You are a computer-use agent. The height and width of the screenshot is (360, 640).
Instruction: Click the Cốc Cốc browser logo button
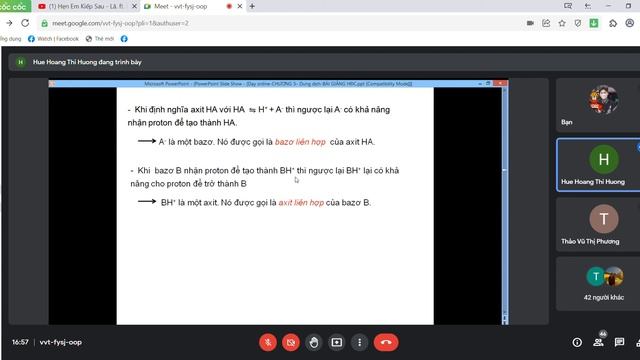(14, 6)
